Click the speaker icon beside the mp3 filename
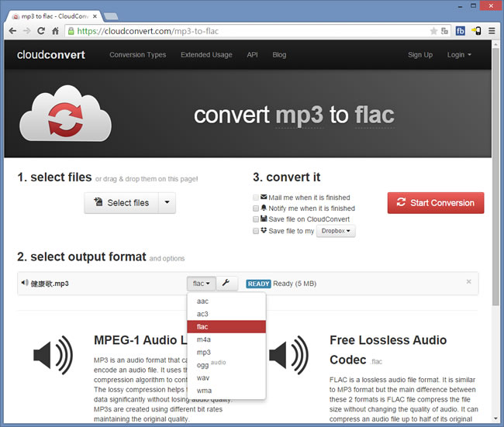Screen dimensions: 504x427 pyautogui.click(x=25, y=283)
